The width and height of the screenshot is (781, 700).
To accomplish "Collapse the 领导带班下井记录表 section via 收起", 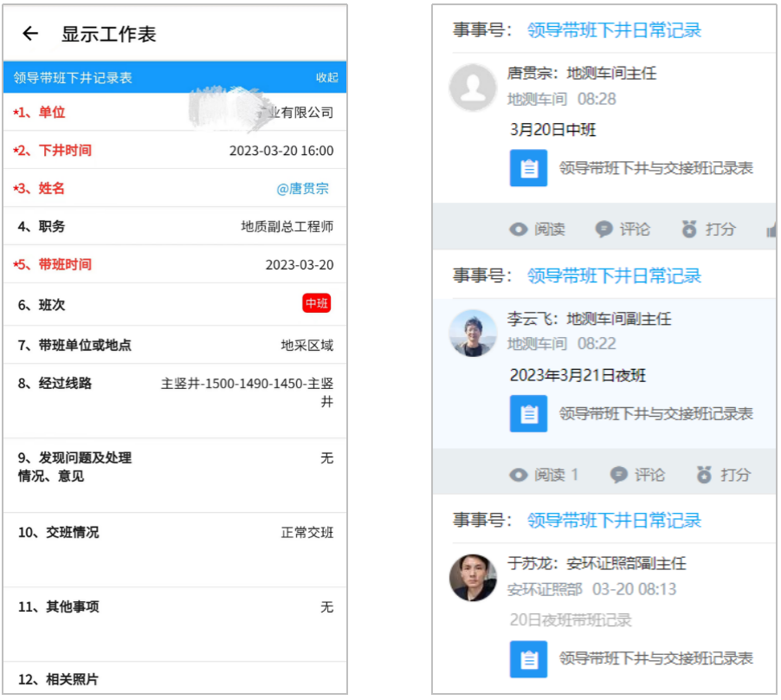I will click(x=326, y=78).
